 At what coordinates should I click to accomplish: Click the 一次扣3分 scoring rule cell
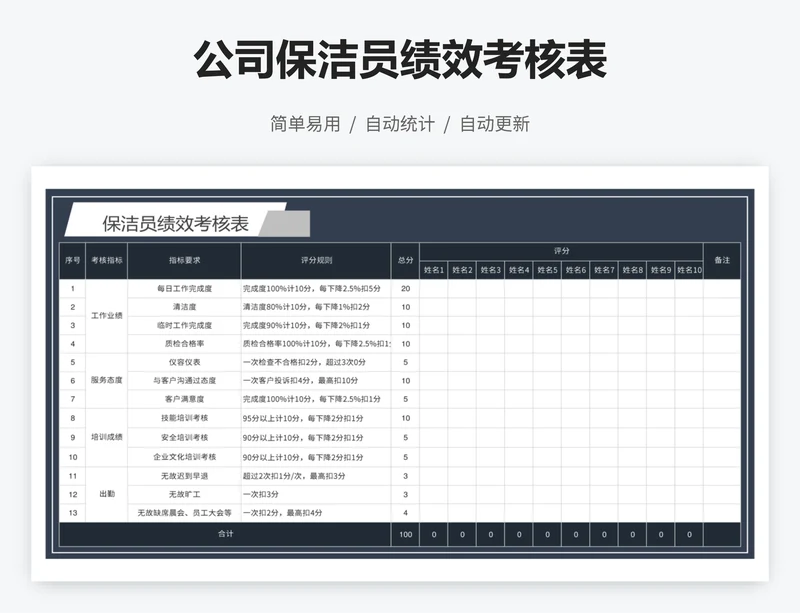click(x=262, y=494)
